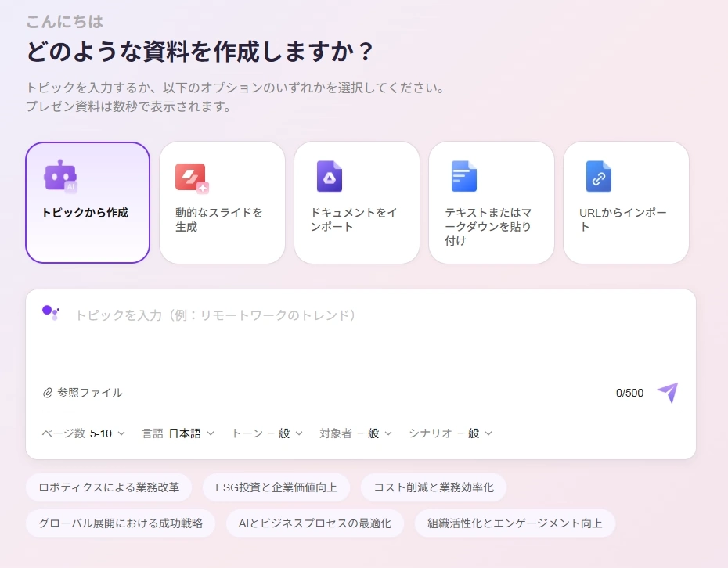
Task: Click the topic input text field
Action: [360, 336]
